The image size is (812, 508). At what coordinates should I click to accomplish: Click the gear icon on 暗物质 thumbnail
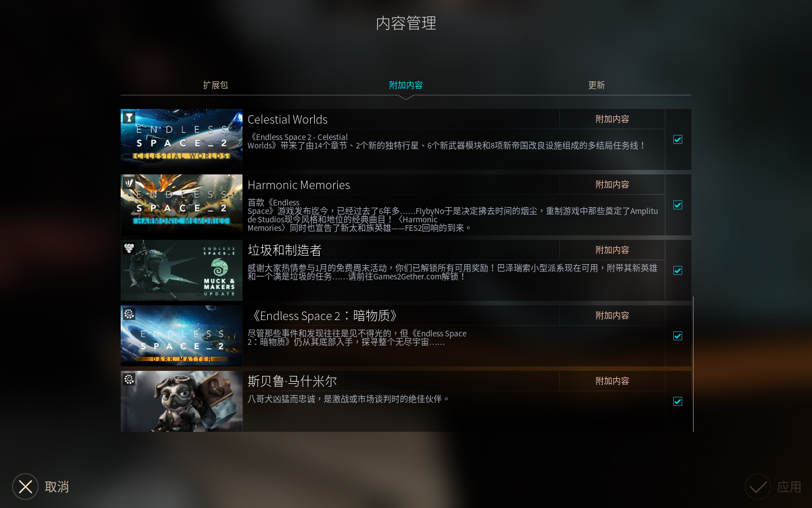[129, 314]
